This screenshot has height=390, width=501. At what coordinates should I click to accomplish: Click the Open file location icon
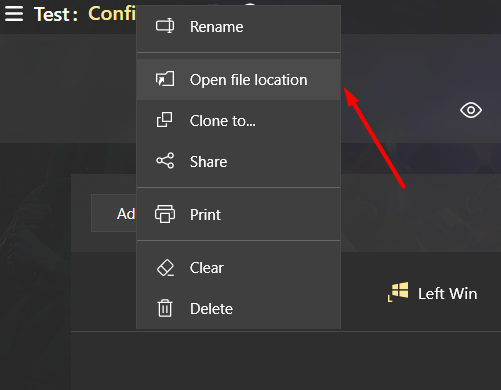point(165,79)
